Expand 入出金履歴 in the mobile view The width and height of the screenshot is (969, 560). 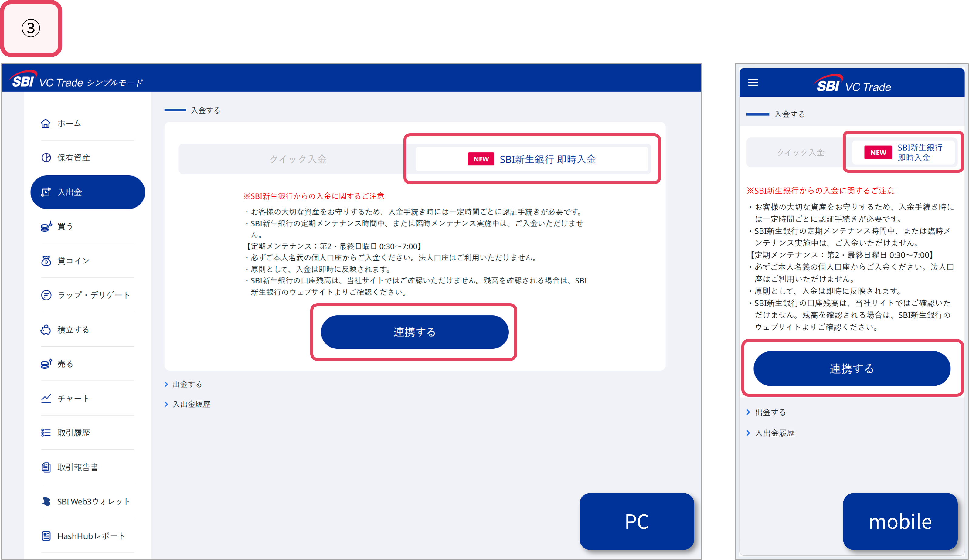click(x=770, y=433)
